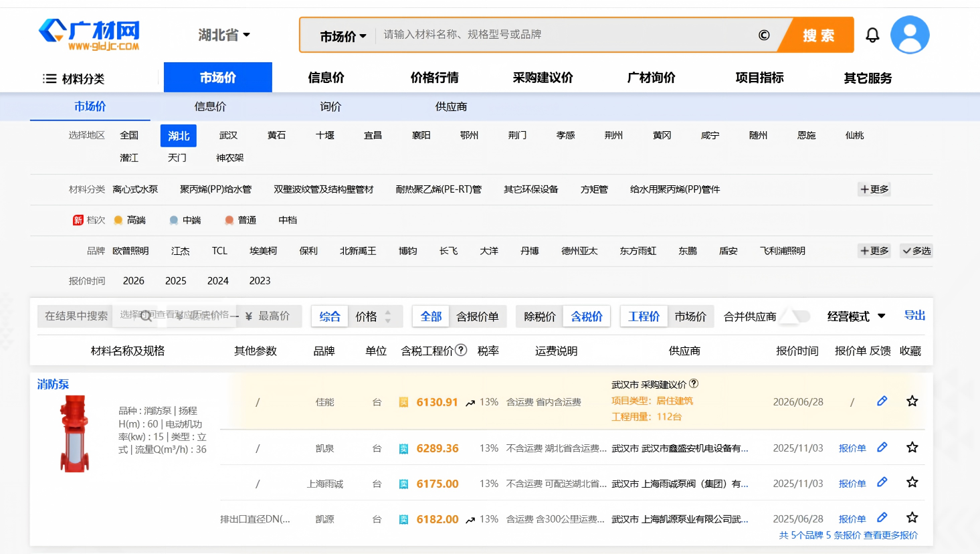Open the 信息价 main navigation tab
This screenshot has width=980, height=554.
326,78
